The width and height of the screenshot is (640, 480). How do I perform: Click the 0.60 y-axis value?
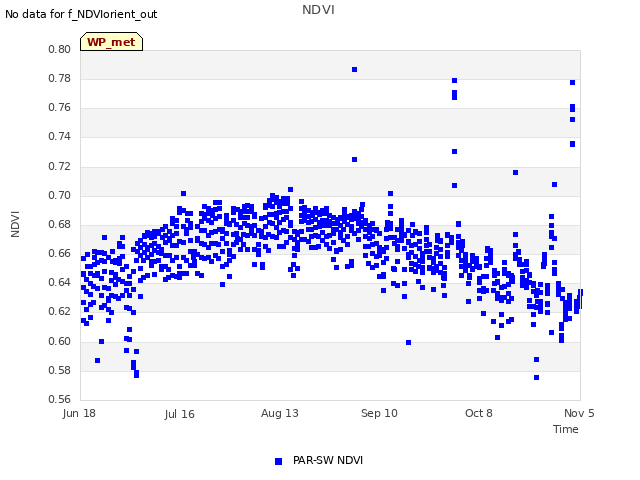click(x=60, y=341)
